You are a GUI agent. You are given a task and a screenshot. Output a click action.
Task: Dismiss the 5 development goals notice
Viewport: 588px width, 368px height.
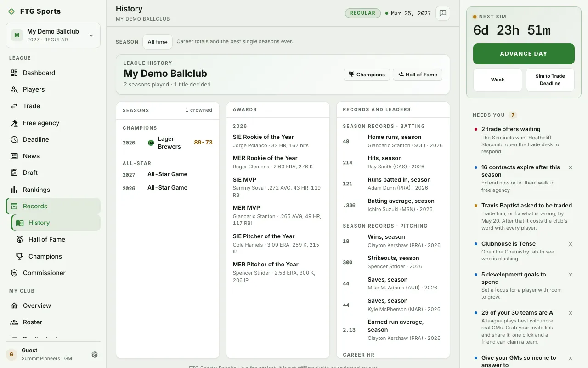[571, 275]
